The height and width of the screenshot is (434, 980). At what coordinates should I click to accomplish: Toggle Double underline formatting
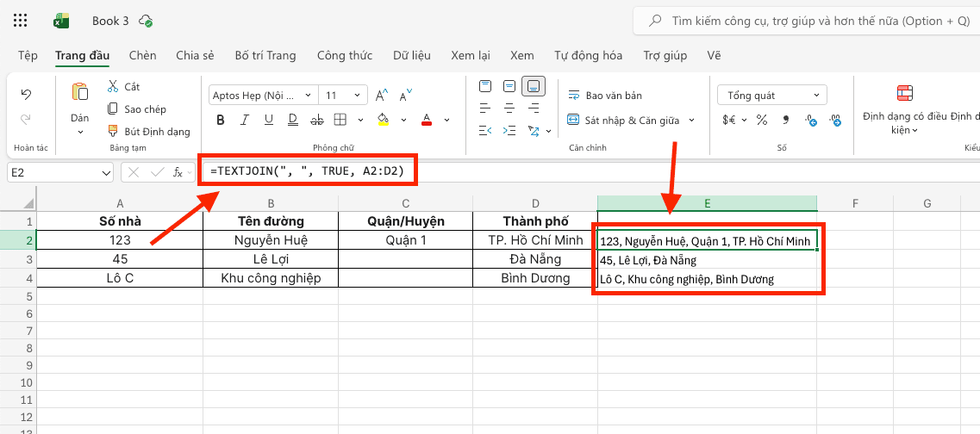[x=292, y=120]
